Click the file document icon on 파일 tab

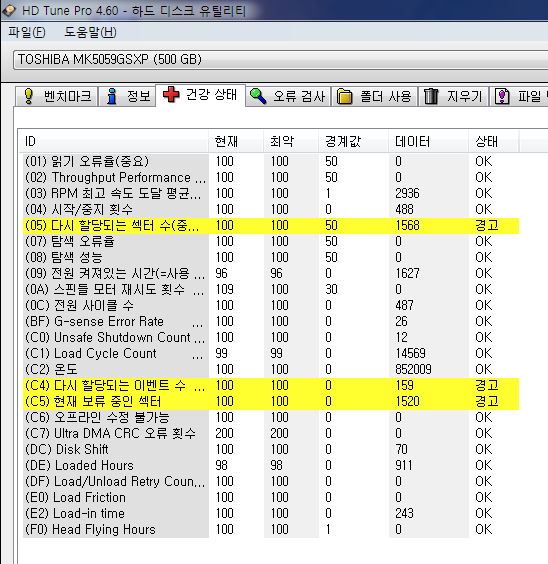coord(502,96)
